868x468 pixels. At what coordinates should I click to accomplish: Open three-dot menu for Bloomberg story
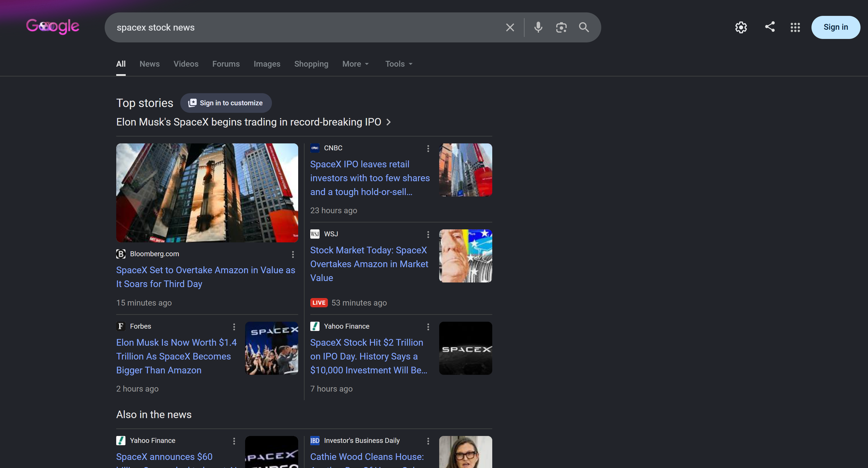(x=293, y=254)
